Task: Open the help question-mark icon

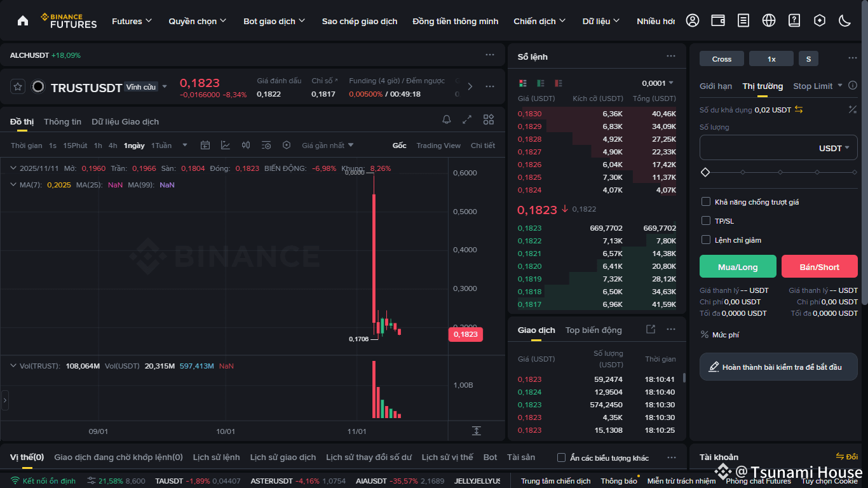Action: 794,20
